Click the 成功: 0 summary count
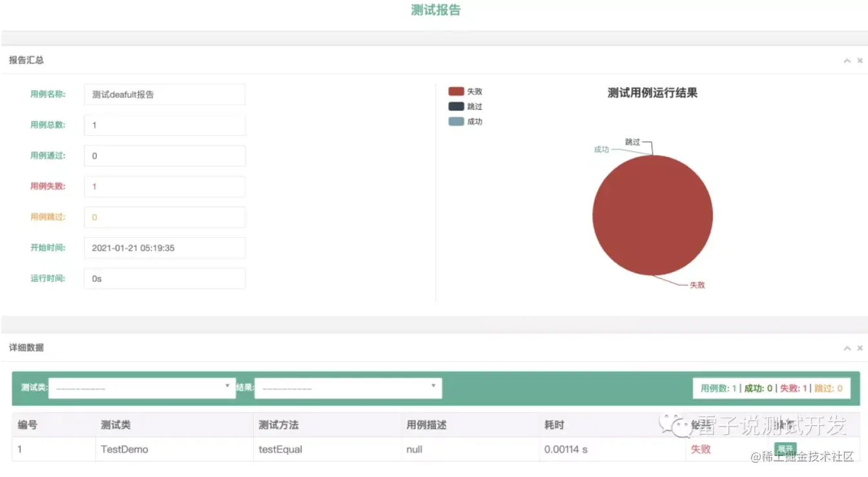The width and height of the screenshot is (868, 477). coord(758,388)
